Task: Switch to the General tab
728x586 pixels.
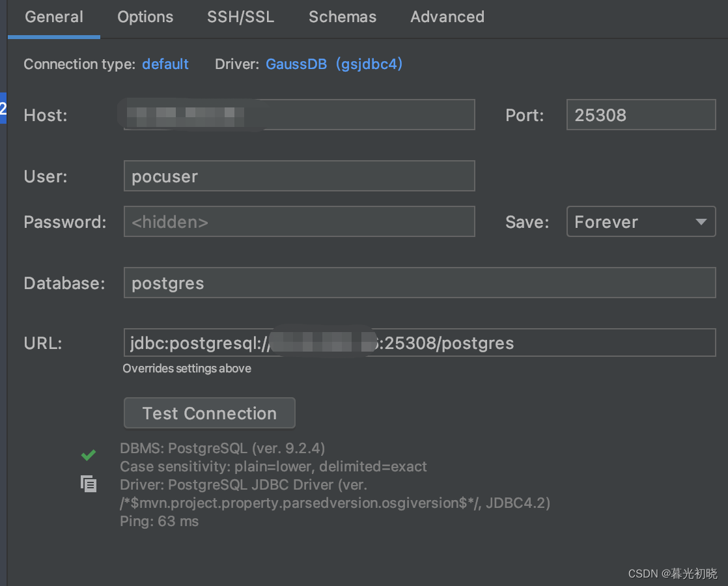Action: (53, 17)
